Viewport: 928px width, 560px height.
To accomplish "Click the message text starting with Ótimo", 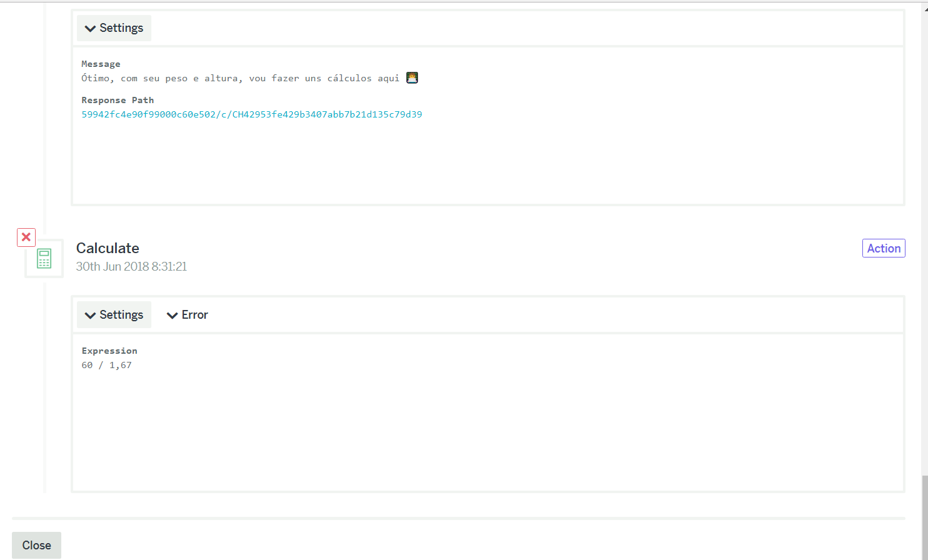I will 240,78.
